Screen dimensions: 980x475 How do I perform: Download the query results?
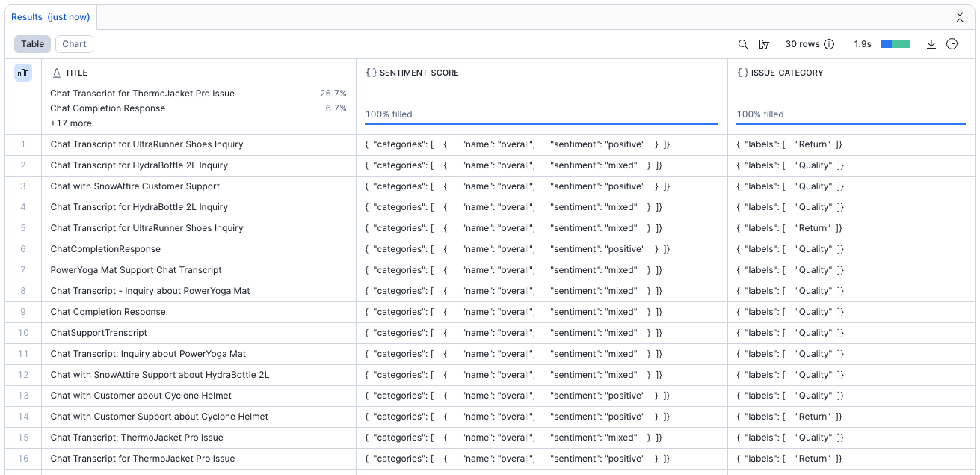pos(931,44)
